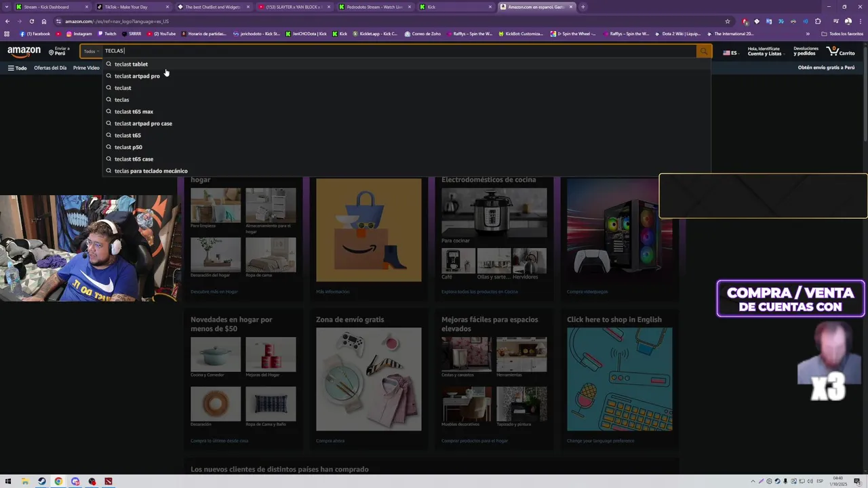Click Google Chrome taskbar icon
Screen dimensions: 868x488
(58, 481)
